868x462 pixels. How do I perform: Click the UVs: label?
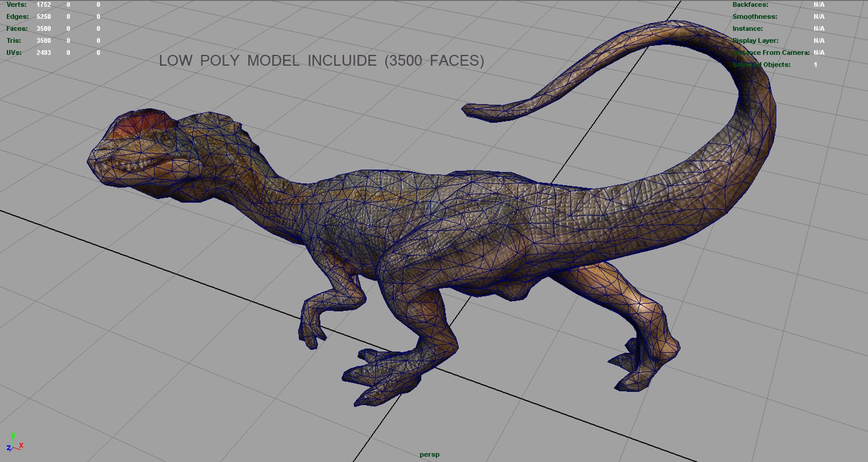(14, 52)
